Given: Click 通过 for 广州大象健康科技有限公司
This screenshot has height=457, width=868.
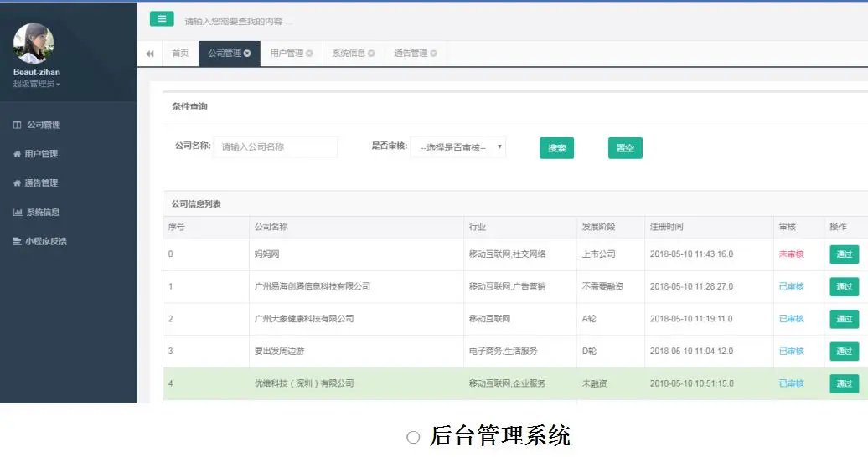Looking at the screenshot, I should (x=844, y=319).
